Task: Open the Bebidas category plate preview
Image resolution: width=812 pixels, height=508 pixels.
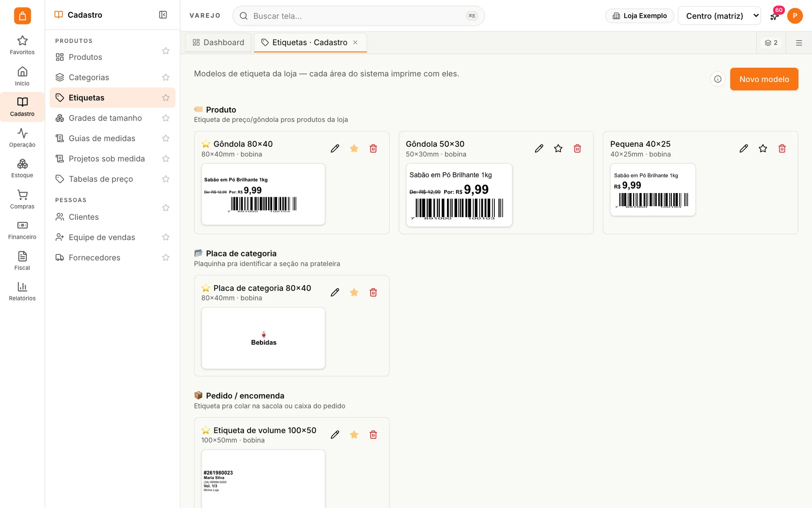Action: click(263, 338)
